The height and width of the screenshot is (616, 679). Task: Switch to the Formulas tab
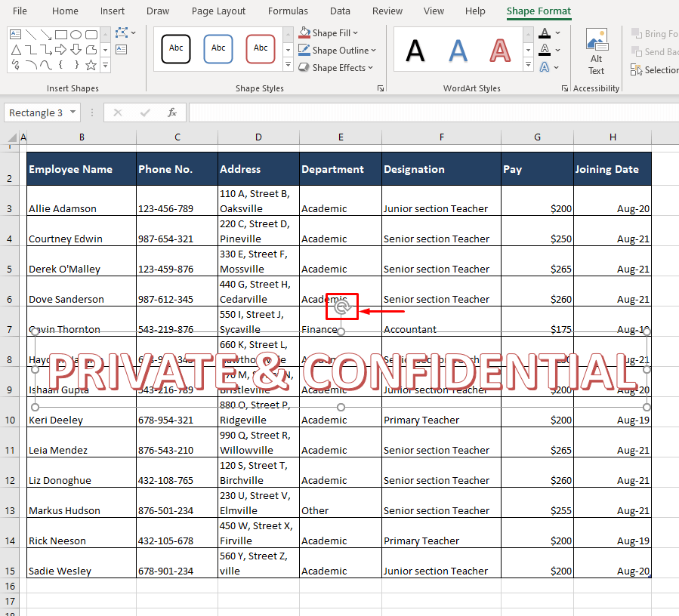coord(288,11)
